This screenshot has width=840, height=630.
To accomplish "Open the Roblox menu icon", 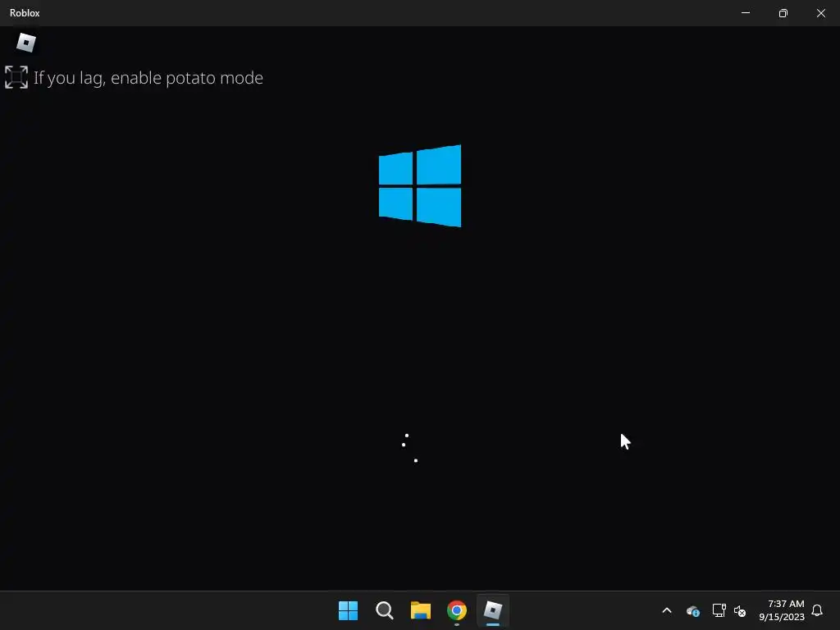I will [x=25, y=43].
